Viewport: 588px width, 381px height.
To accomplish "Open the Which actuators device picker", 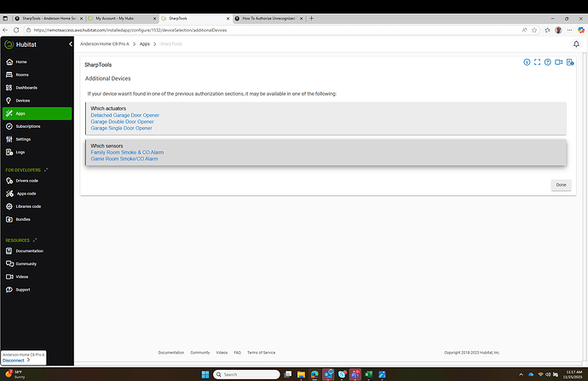I will pyautogui.click(x=326, y=118).
